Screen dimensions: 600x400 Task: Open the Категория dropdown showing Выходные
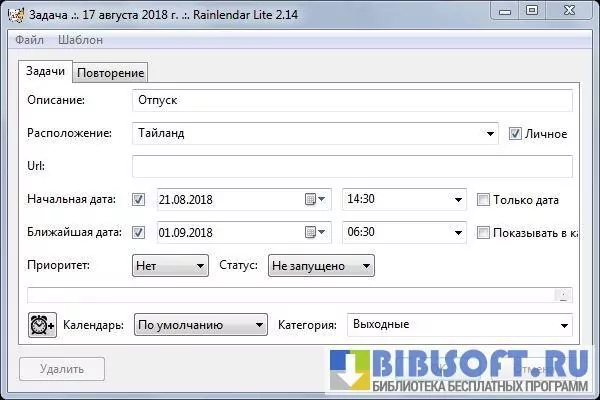pos(563,325)
